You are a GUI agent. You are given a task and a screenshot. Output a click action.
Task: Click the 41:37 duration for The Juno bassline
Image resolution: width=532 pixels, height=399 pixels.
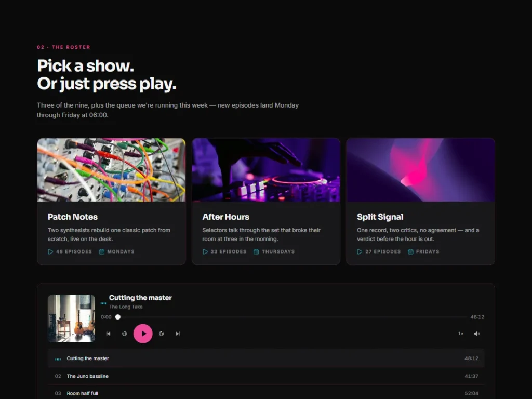[471, 376]
